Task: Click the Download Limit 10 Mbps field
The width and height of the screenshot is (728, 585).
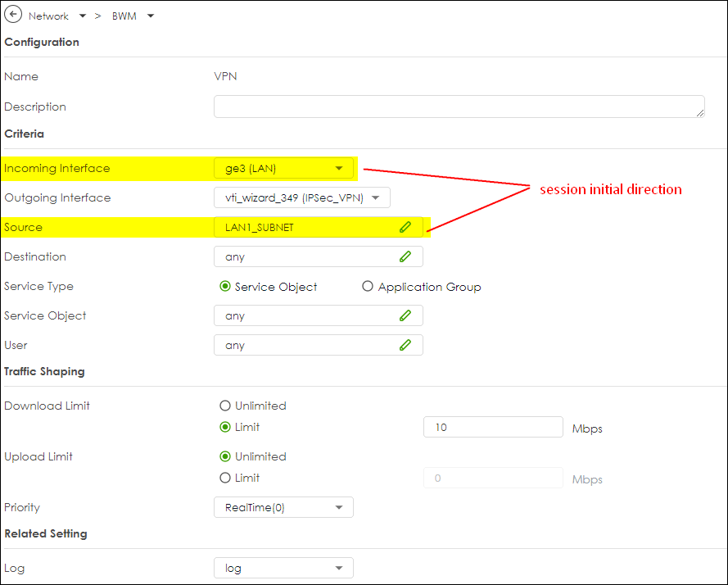Action: click(x=493, y=427)
